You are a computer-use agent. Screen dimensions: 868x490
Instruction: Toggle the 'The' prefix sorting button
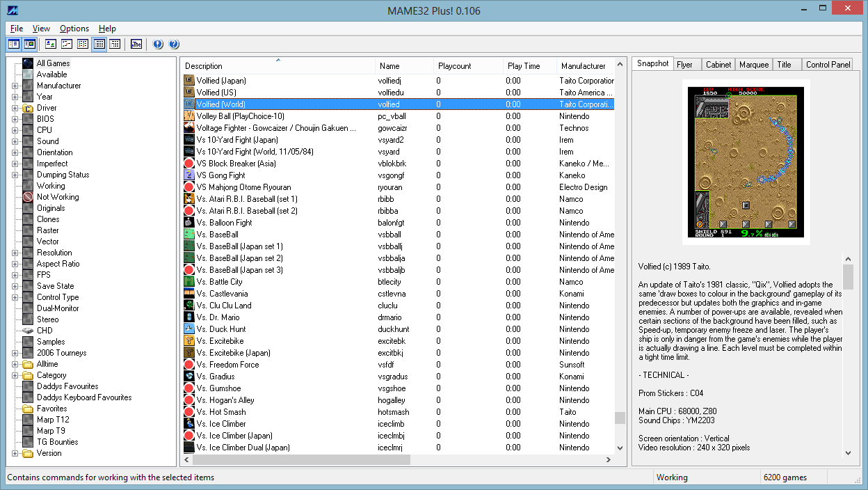pyautogui.click(x=136, y=45)
